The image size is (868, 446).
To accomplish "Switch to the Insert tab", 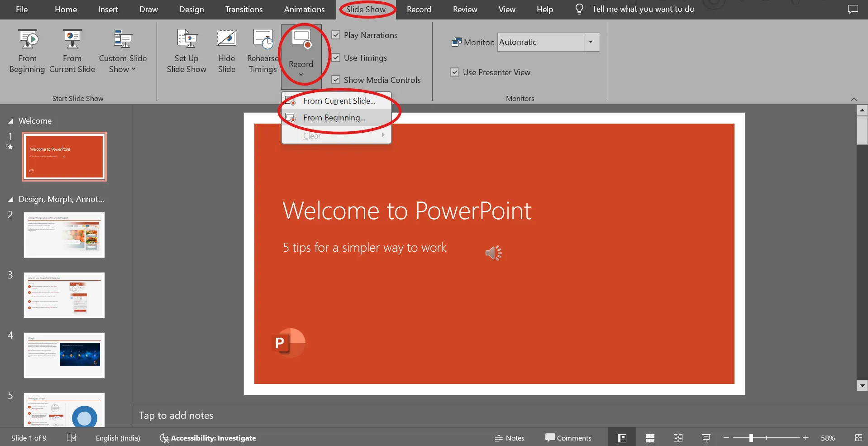I will click(x=108, y=9).
